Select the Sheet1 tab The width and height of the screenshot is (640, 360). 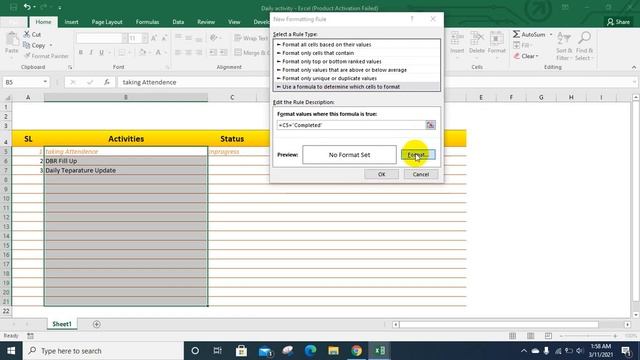(x=62, y=324)
